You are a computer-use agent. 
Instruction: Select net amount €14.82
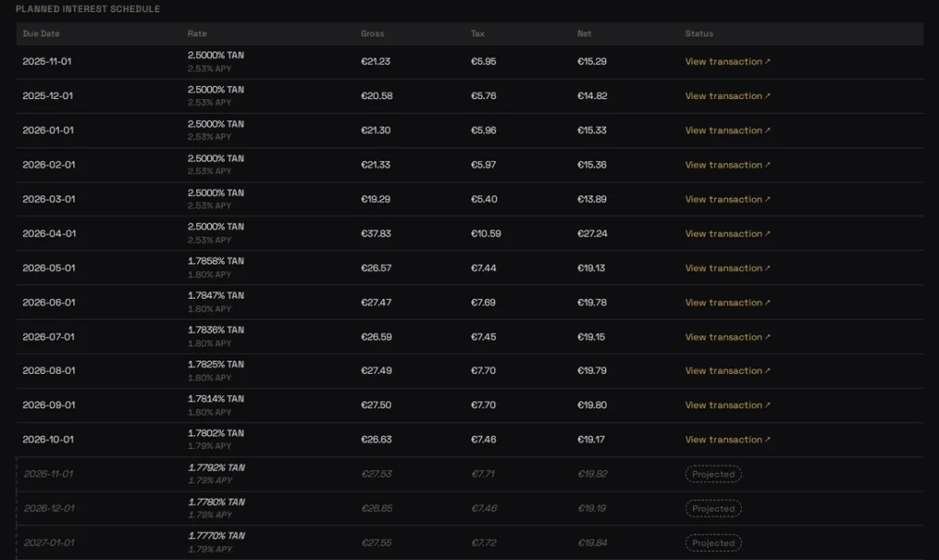coord(592,95)
